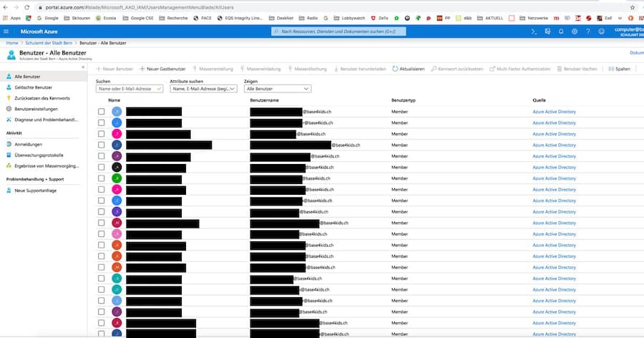Open Überwachungsprotokolle in the side menu
The height and width of the screenshot is (338, 644).
tap(39, 155)
